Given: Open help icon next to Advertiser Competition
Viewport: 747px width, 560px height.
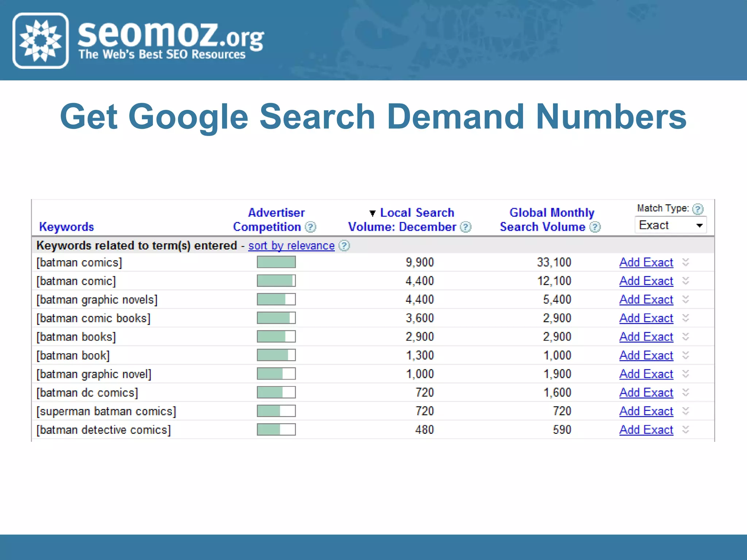Looking at the screenshot, I should coord(310,227).
